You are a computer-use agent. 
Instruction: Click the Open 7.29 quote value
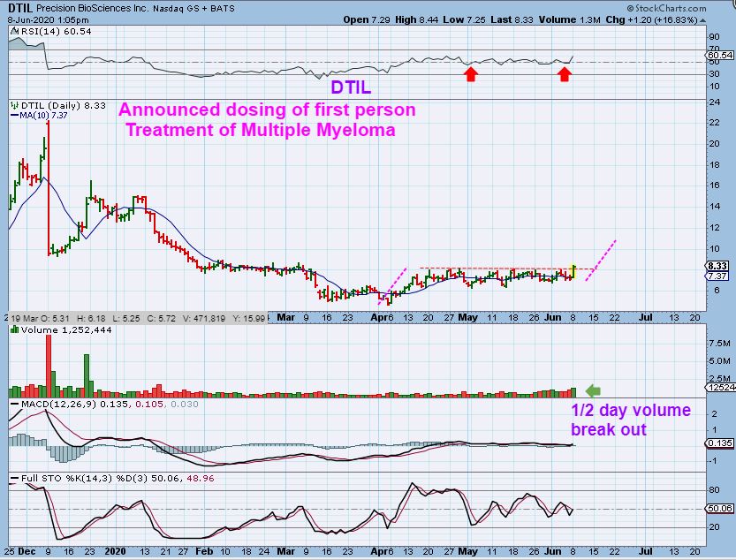click(366, 19)
